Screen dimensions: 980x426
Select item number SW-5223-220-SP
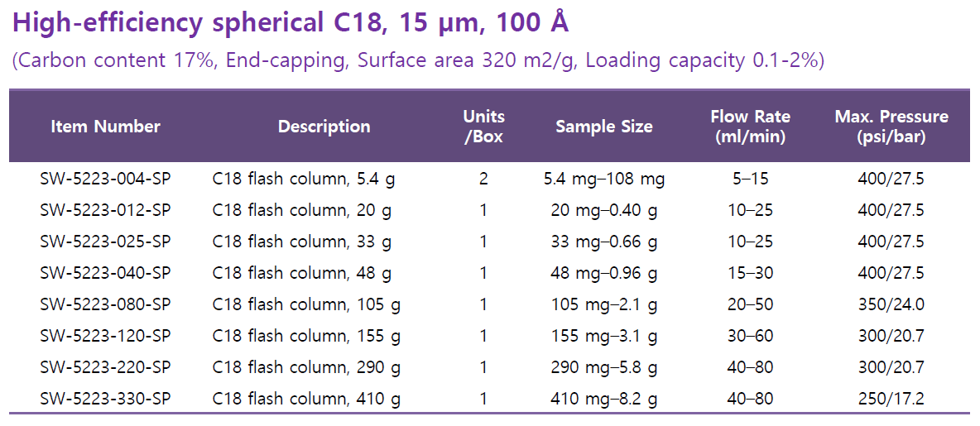coord(105,367)
